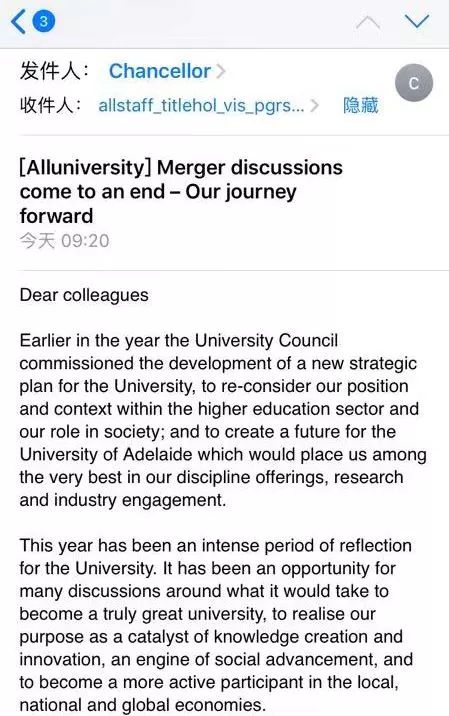Tap the blue back arrow to return to the inbox
The width and height of the screenshot is (449, 716).
[x=18, y=21]
